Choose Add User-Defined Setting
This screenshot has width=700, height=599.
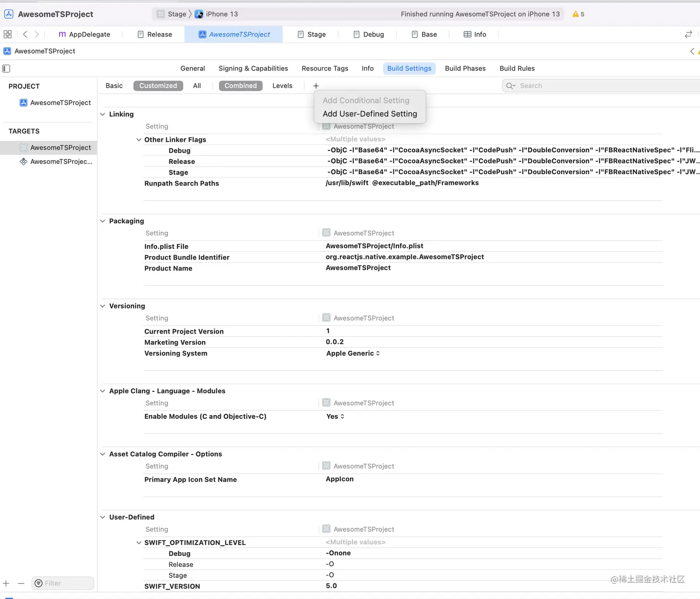[370, 114]
